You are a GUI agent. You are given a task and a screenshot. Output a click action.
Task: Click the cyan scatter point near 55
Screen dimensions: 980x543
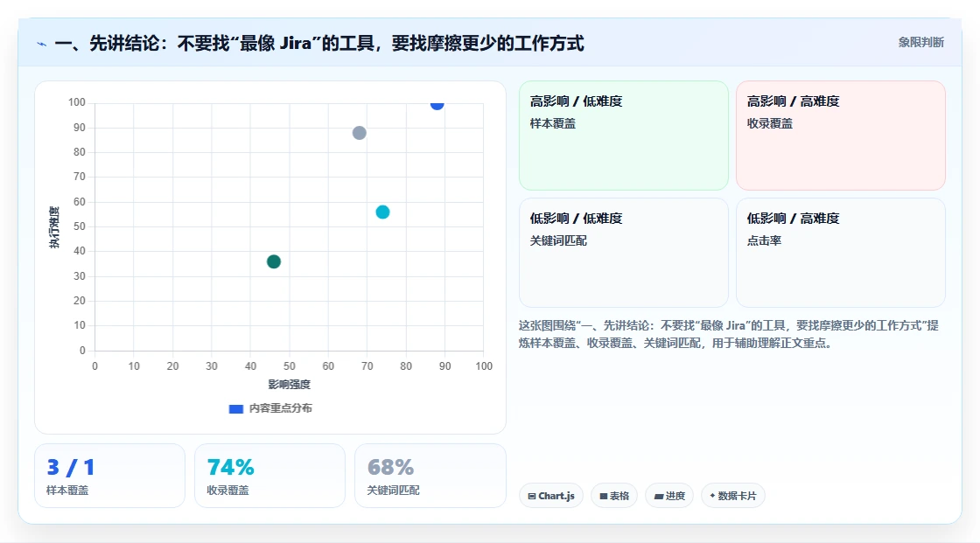[x=382, y=212]
